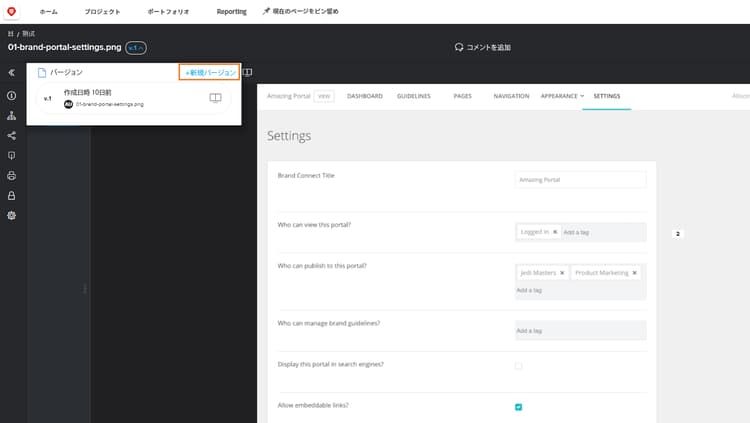The width and height of the screenshot is (750, 423).
Task: Open the share sidebar icon
Action: [x=11, y=136]
